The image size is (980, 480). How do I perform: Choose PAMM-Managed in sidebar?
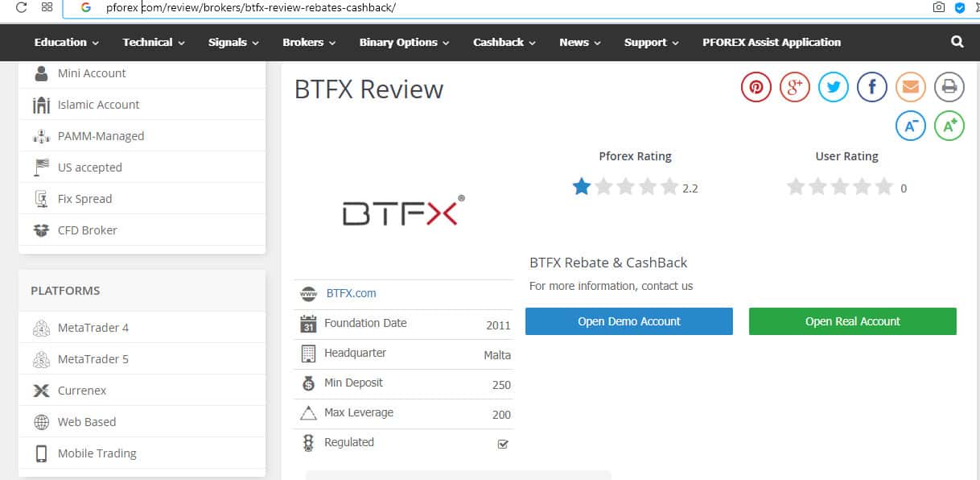101,136
